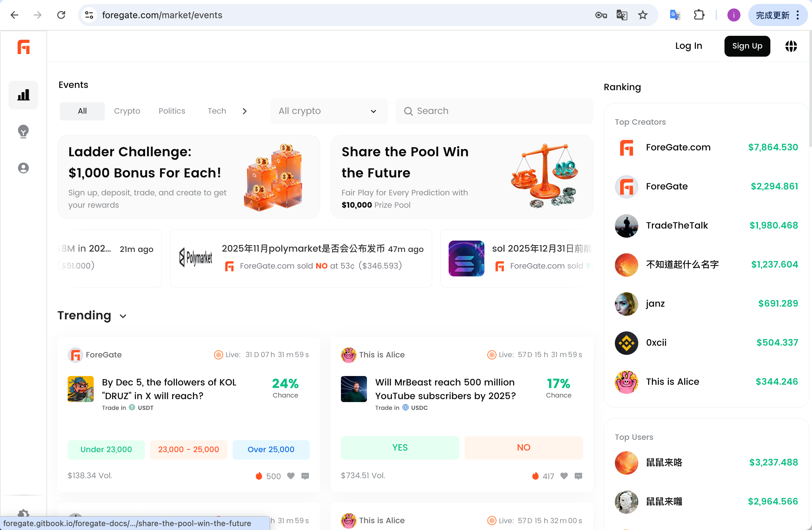Click the ForeGate logo at top left
The width and height of the screenshot is (812, 530).
23,47
